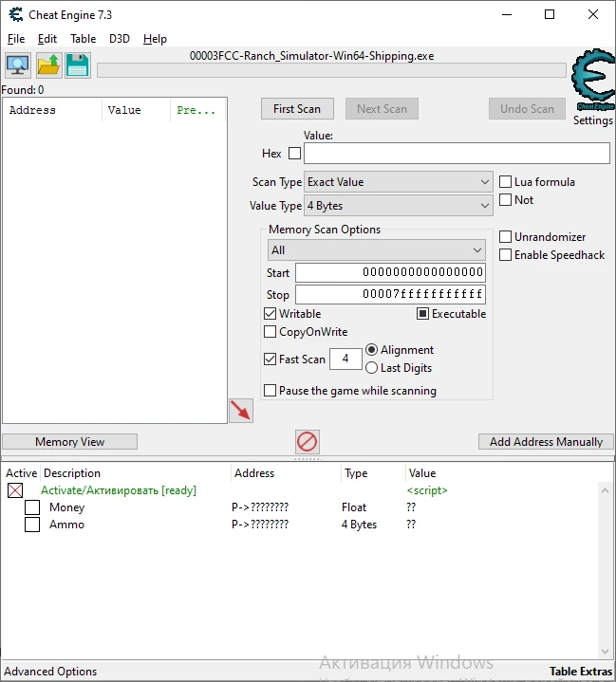Open the File menu
This screenshot has width=616, height=682.
(16, 39)
